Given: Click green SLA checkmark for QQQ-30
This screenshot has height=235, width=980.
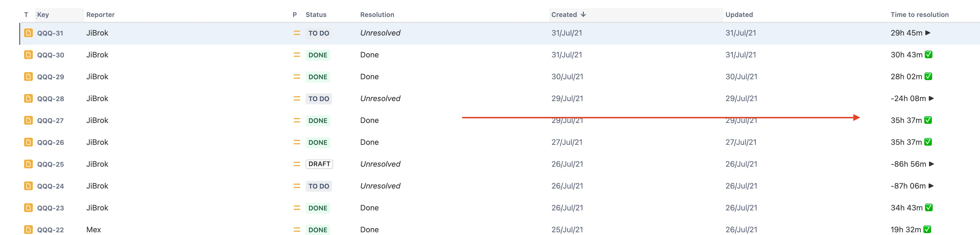Looking at the screenshot, I should [x=929, y=54].
